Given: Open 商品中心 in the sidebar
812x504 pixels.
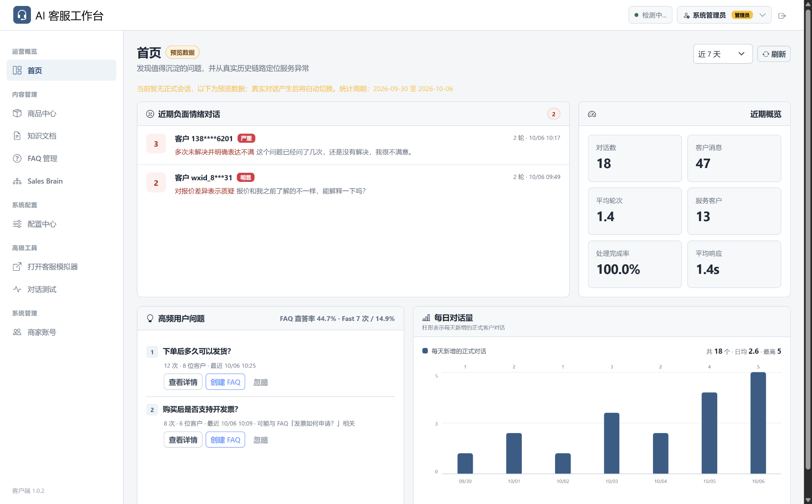Looking at the screenshot, I should (61, 113).
